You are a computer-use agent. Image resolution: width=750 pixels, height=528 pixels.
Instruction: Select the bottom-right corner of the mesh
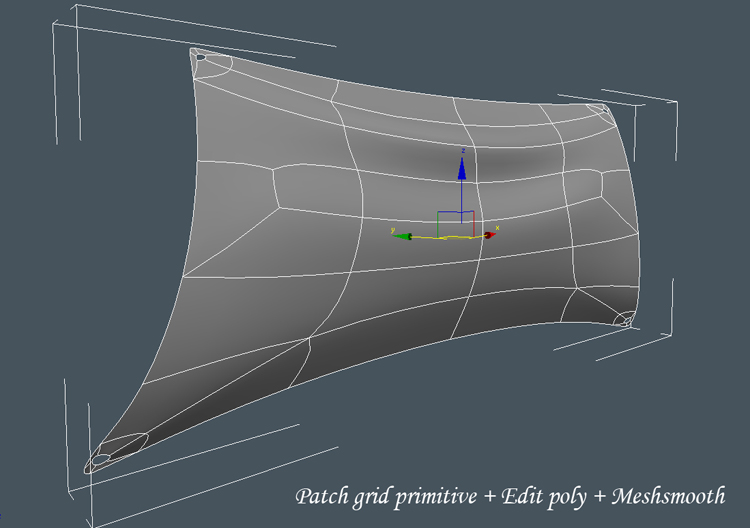pyautogui.click(x=629, y=322)
